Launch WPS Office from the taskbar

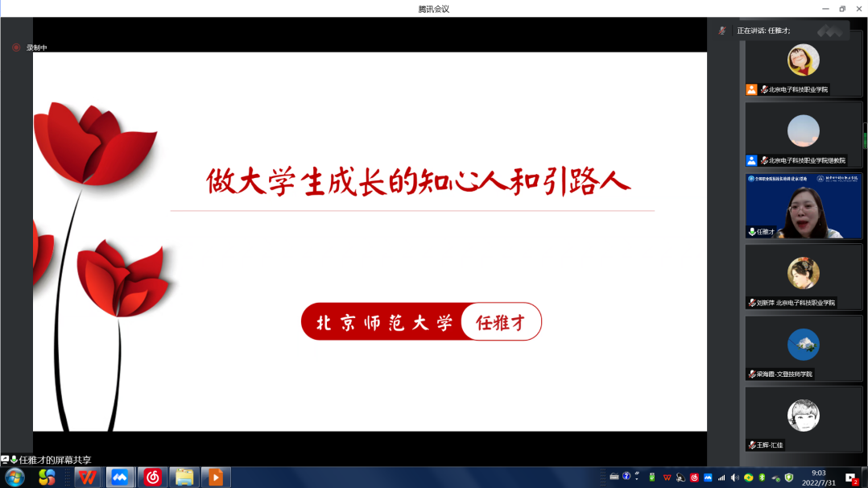(x=87, y=478)
